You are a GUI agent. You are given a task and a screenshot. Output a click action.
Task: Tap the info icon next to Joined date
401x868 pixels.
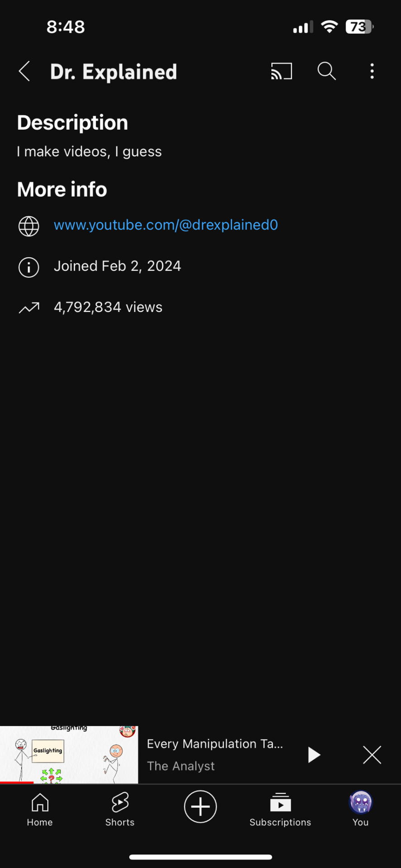[x=28, y=267]
